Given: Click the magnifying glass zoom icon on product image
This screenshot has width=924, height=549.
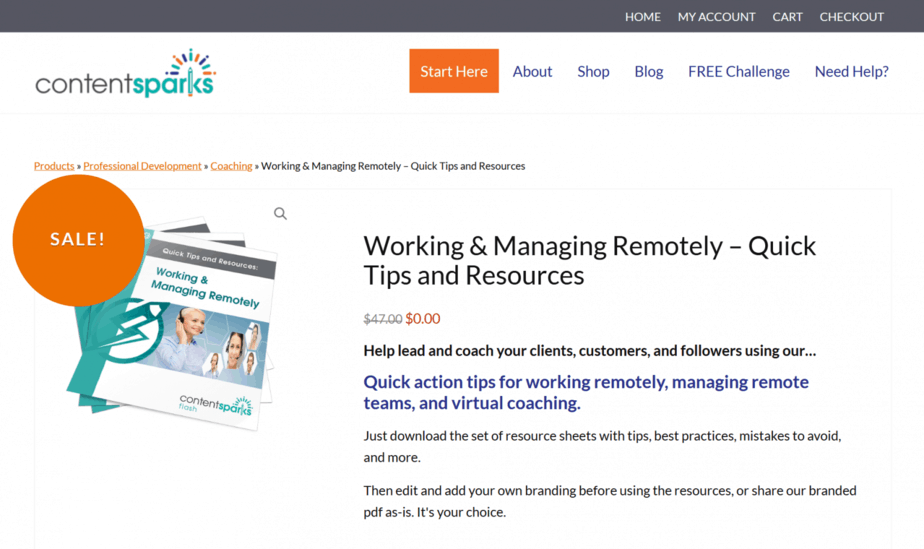Looking at the screenshot, I should coord(280,214).
